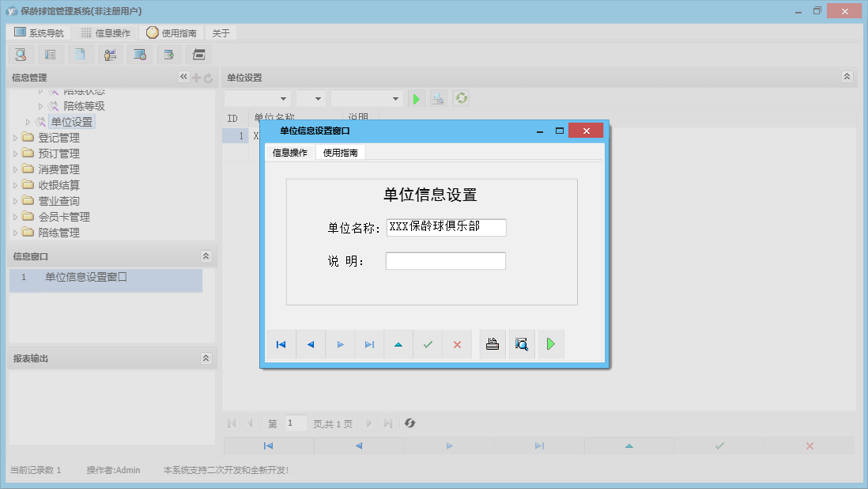Navigate to first record in the dialog

[x=281, y=344]
